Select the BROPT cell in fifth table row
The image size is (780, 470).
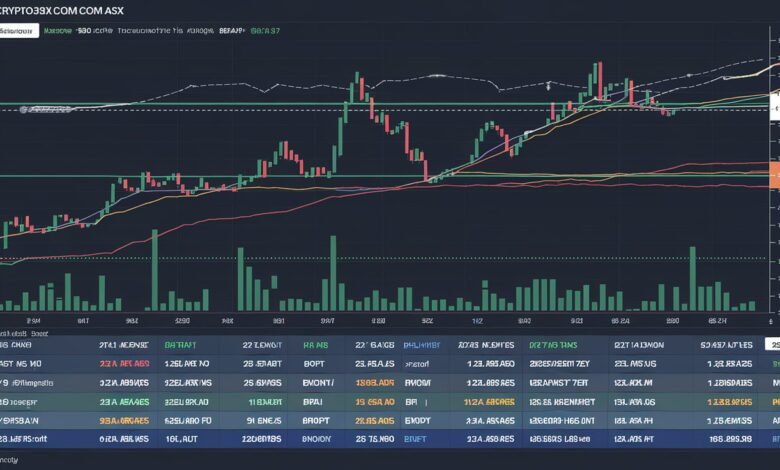click(316, 421)
